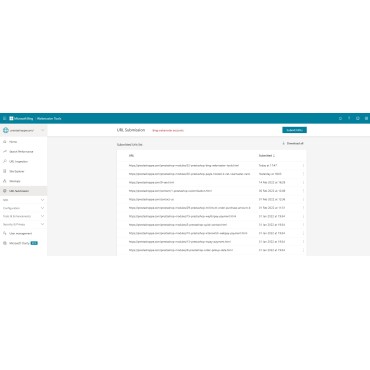Open the site selector dropdown

[x=23, y=130]
